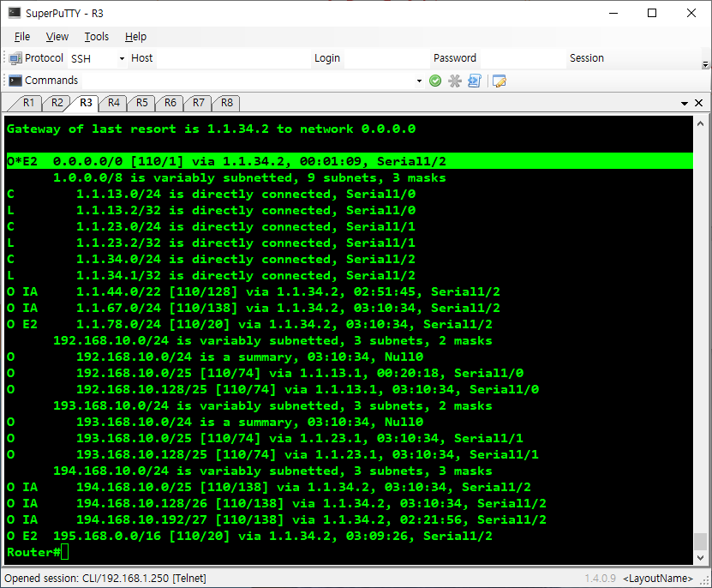Click the Gateway of last resort line
The width and height of the screenshot is (712, 588).
click(211, 129)
